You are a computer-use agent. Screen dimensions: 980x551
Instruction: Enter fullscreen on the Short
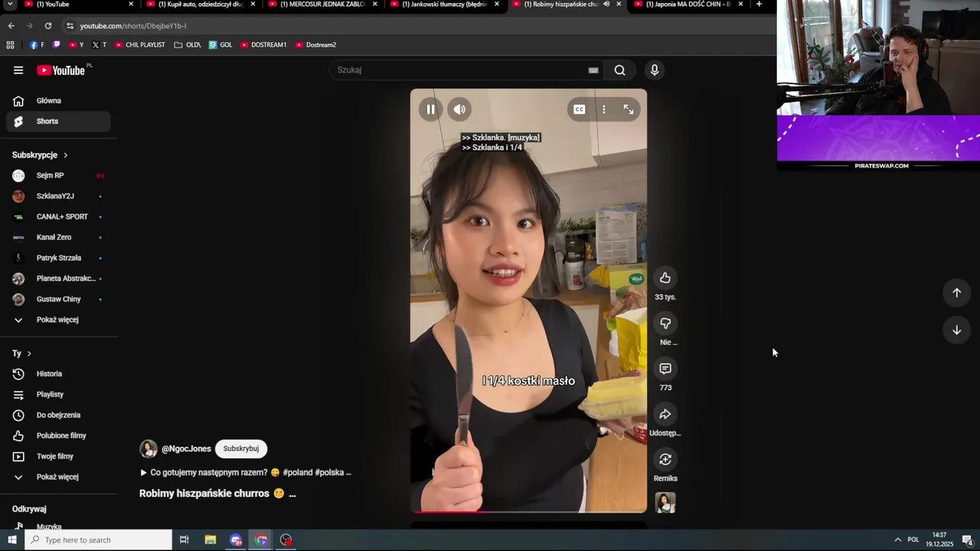tap(629, 109)
